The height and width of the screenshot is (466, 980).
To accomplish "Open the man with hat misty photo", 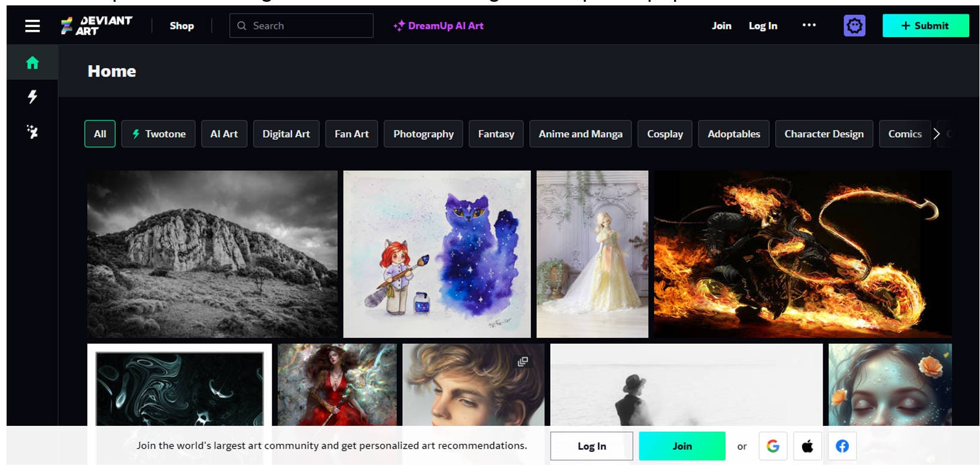I will 687,385.
